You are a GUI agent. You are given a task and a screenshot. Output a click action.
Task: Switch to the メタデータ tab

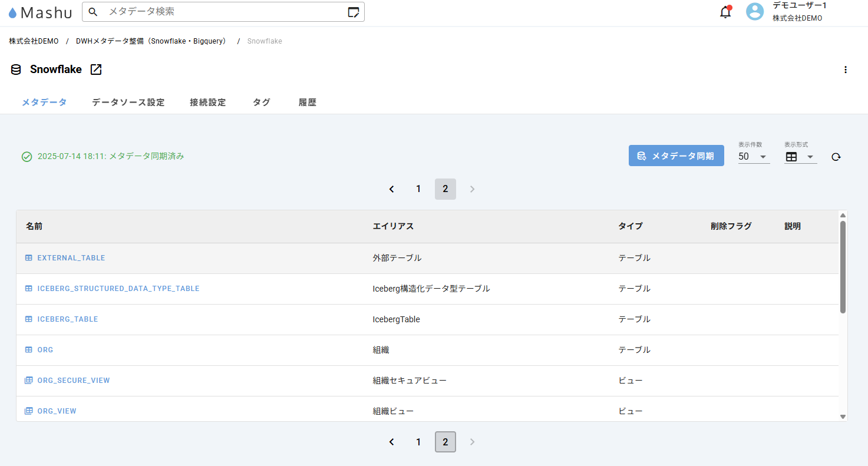[x=44, y=103]
